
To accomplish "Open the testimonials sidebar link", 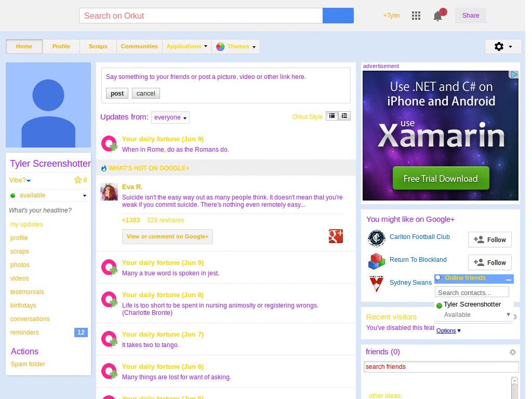I will (27, 292).
